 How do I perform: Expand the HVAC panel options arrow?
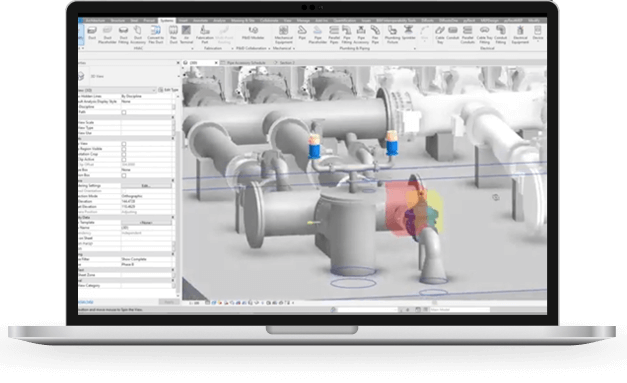(x=192, y=48)
